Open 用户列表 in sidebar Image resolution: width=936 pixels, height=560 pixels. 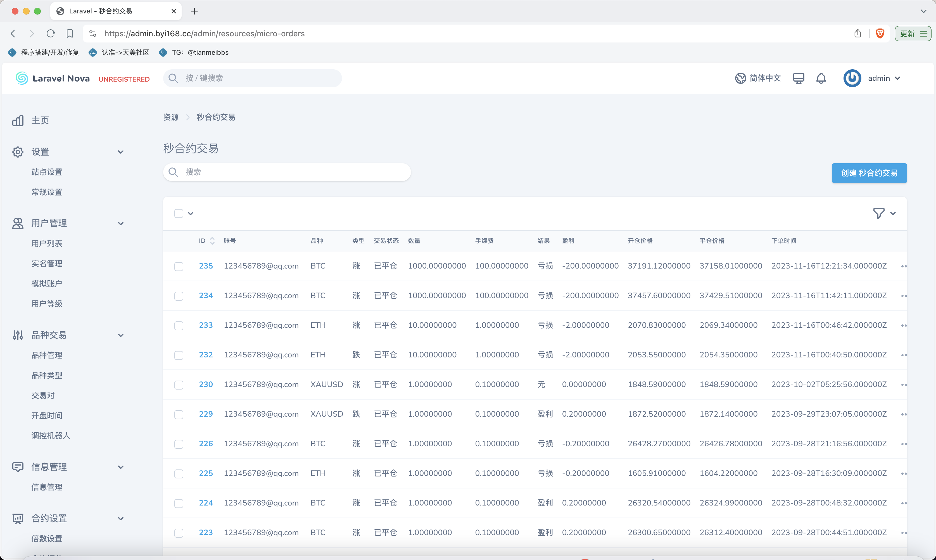tap(47, 243)
